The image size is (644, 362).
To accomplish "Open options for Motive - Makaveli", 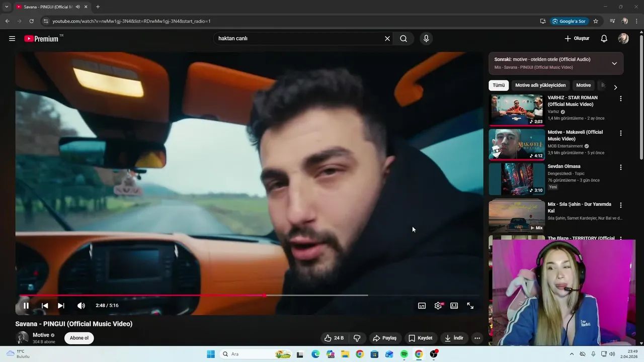I will (x=620, y=133).
